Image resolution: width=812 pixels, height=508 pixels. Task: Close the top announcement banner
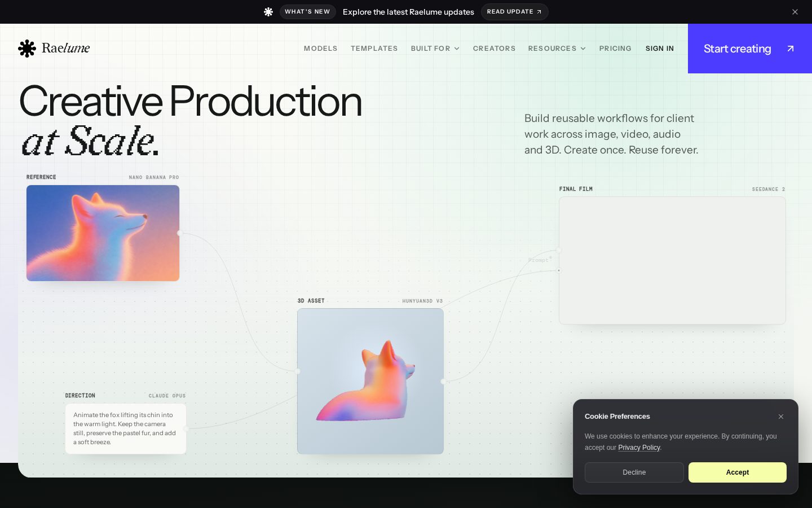pos(795,12)
